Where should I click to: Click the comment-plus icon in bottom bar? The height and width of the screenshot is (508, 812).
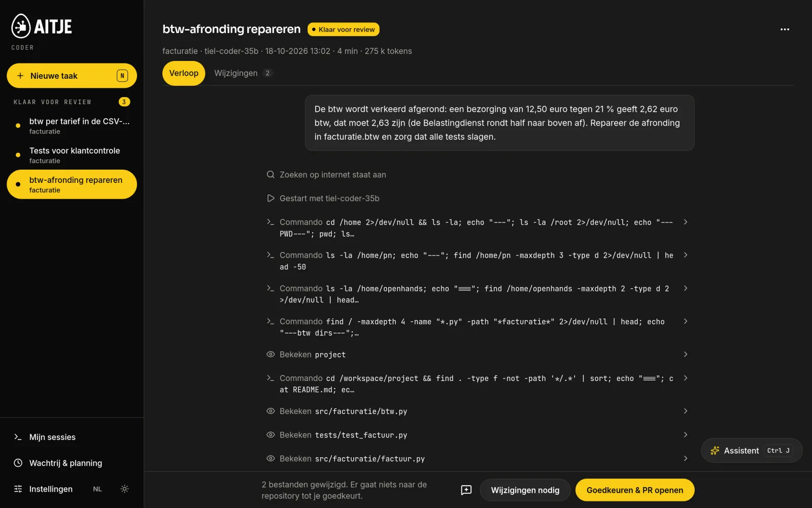click(x=466, y=490)
